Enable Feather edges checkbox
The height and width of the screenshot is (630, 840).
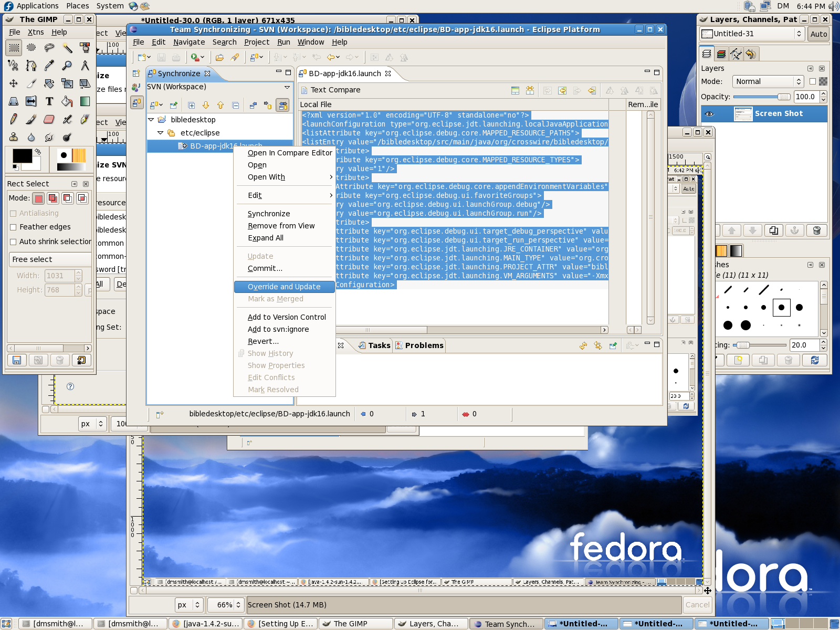click(14, 227)
